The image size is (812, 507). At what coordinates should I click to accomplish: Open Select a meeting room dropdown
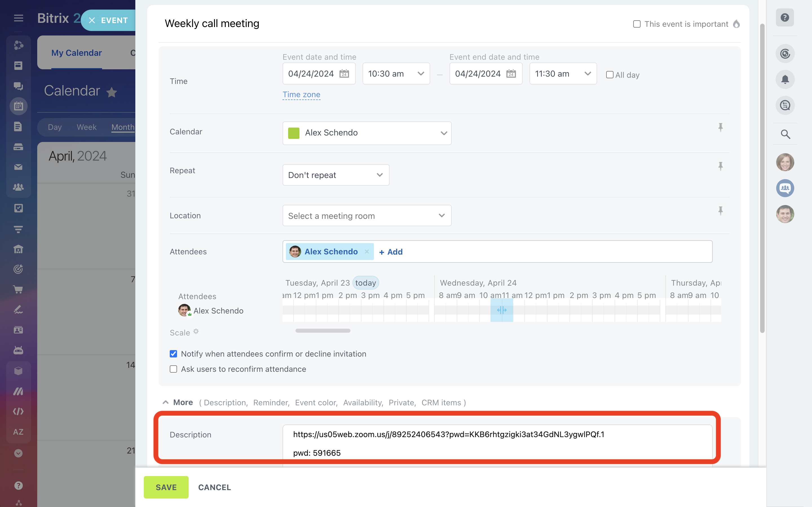tap(367, 215)
